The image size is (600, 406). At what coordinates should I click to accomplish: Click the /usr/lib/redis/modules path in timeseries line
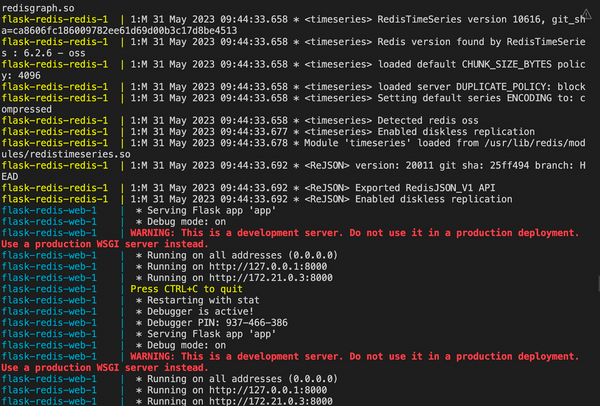coord(535,143)
